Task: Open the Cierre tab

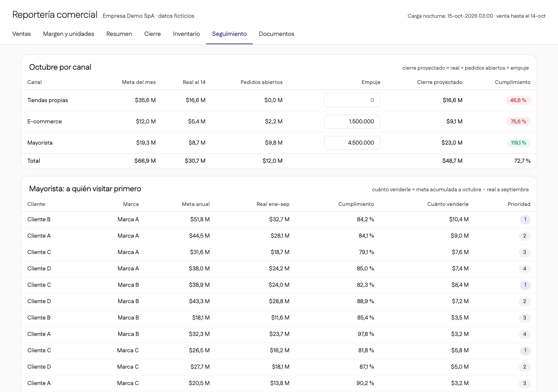Action: 152,34
